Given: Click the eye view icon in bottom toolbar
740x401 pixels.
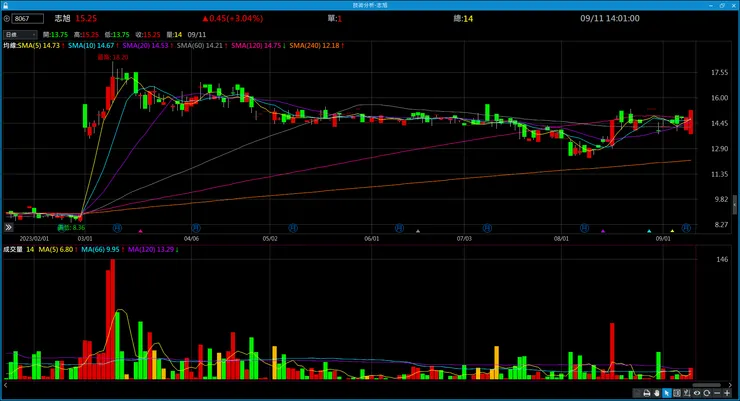Looking at the screenshot, I should coord(697,393).
